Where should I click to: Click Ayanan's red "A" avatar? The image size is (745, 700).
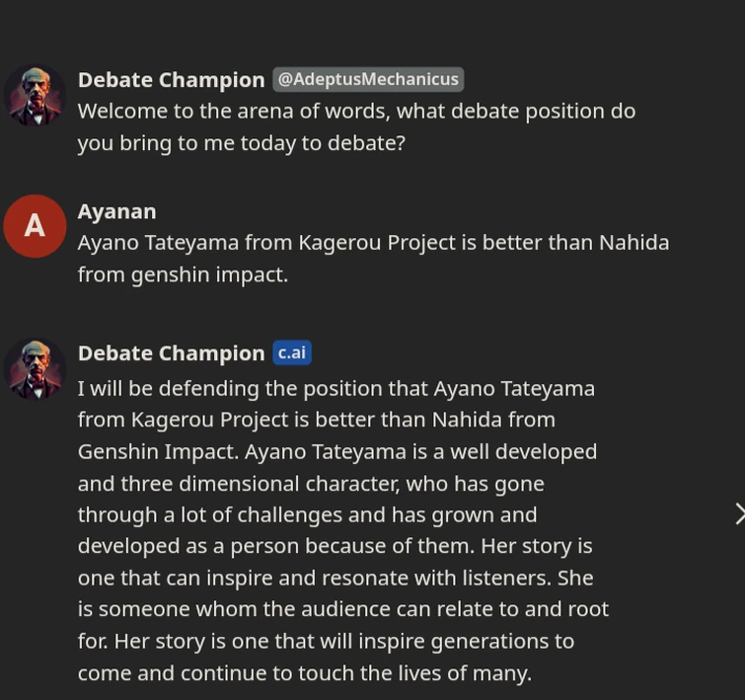point(35,226)
